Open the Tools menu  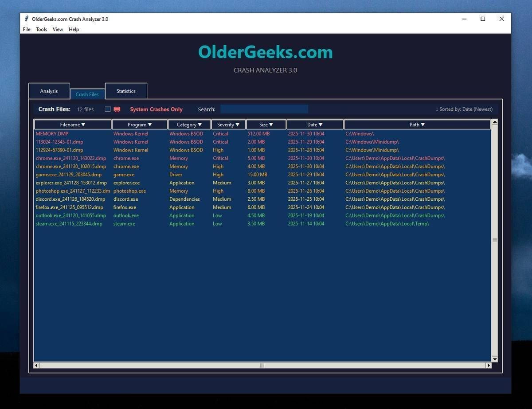tap(42, 29)
